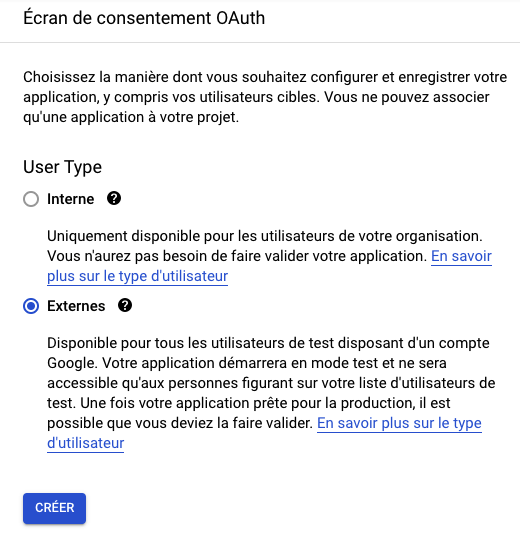Viewport: 520px width, 537px height.
Task: Open "En savoir plus sur le type" Externes link
Action: [399, 423]
